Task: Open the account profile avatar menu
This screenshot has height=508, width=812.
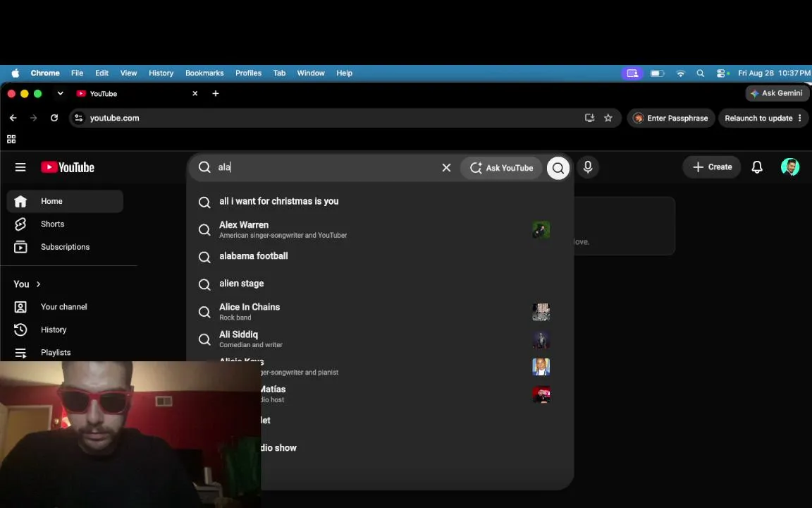Action: point(789,167)
